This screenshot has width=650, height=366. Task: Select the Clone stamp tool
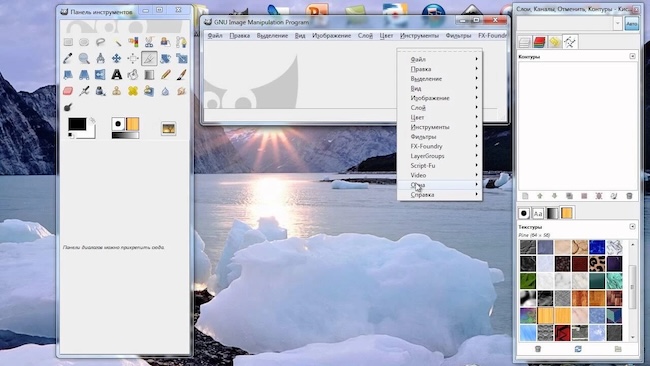pyautogui.click(x=117, y=91)
